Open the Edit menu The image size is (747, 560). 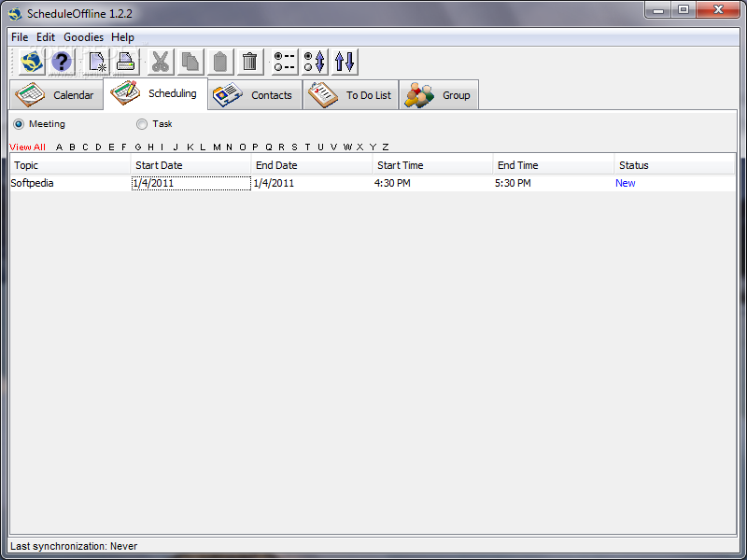click(x=46, y=37)
